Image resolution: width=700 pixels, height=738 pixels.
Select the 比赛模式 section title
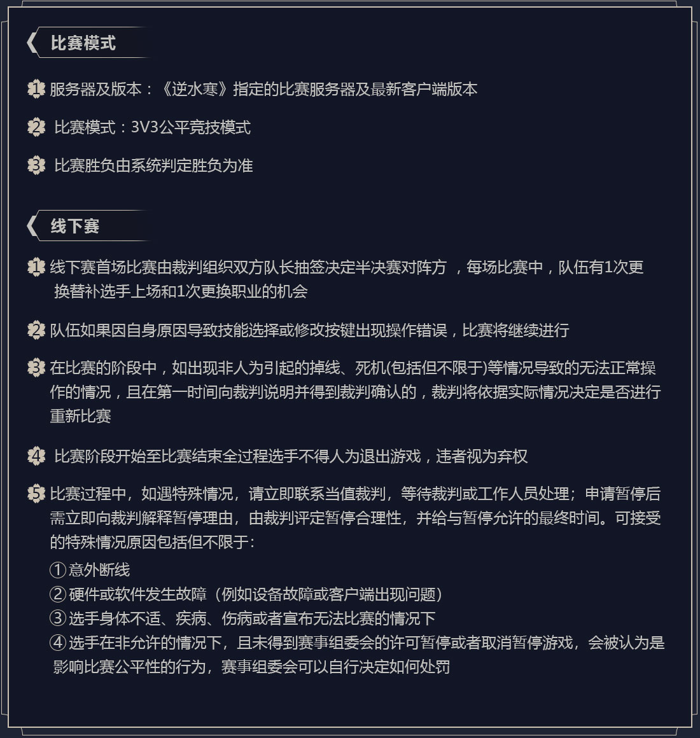[x=83, y=43]
